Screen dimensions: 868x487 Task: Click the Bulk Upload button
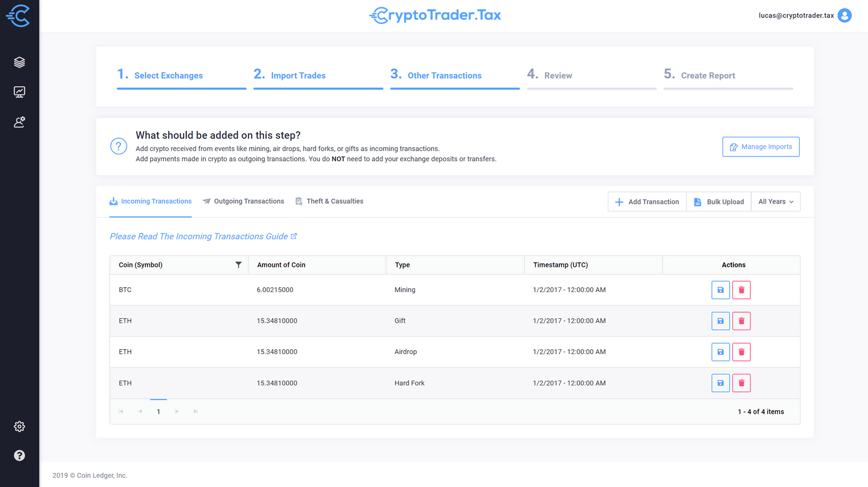click(x=719, y=201)
